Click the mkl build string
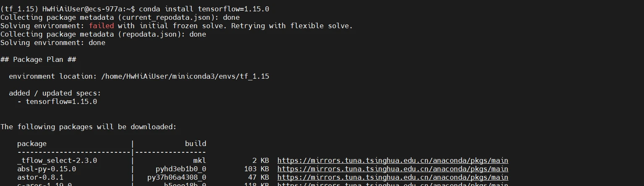The image size is (644, 186). pyautogui.click(x=200, y=160)
